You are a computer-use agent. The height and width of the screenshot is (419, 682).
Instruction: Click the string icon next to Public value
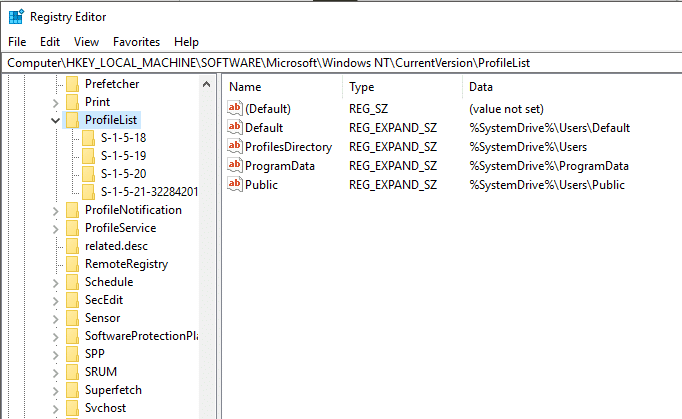click(x=235, y=185)
